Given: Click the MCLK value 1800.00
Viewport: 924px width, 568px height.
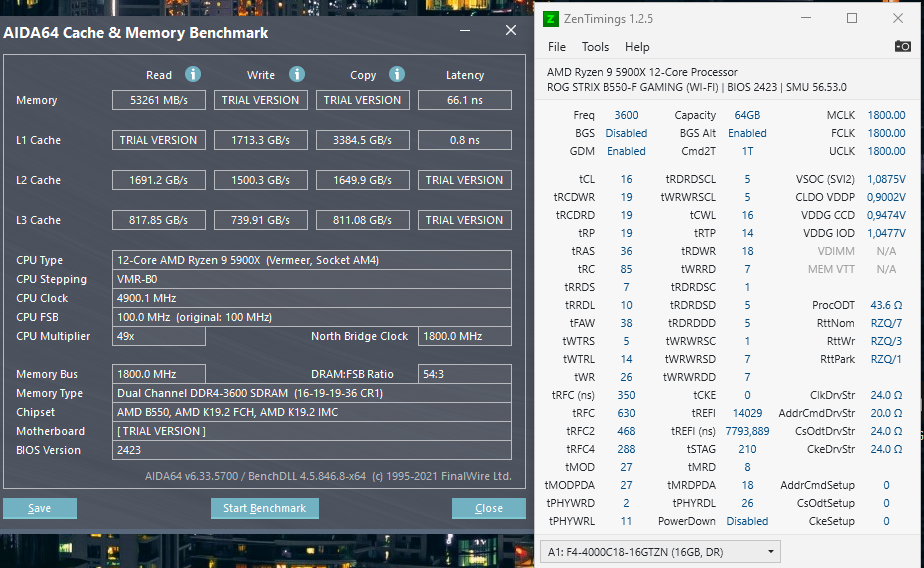Looking at the screenshot, I should coord(886,115).
